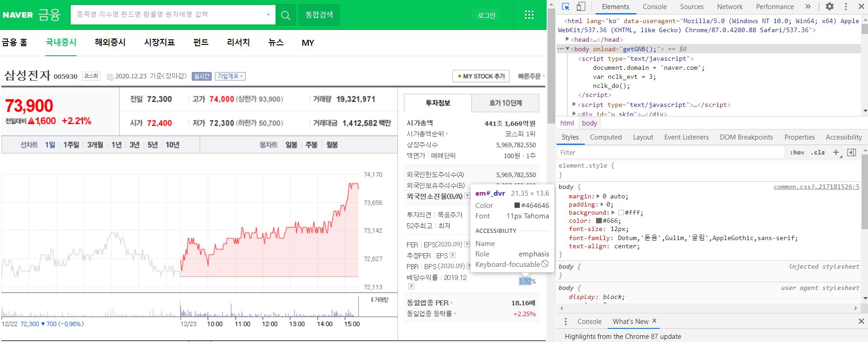Open the MY menu tab
The image size is (868, 342).
click(308, 43)
